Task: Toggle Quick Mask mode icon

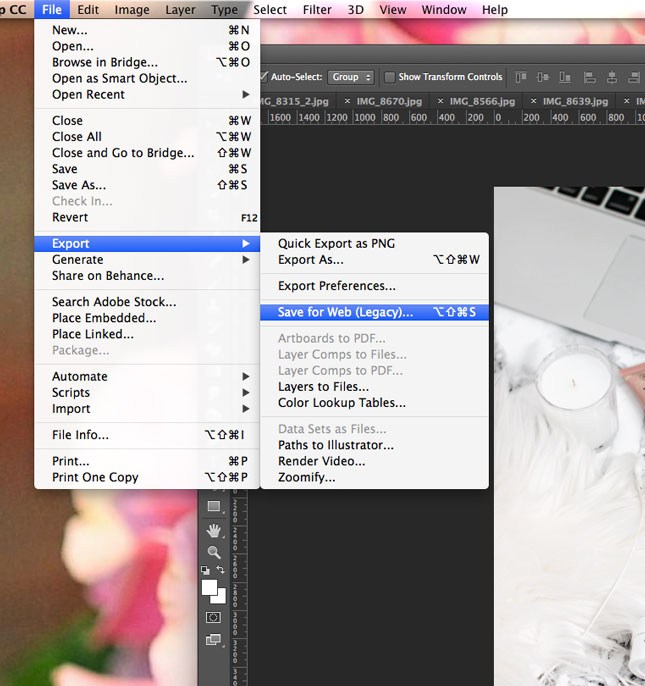Action: coord(213,617)
